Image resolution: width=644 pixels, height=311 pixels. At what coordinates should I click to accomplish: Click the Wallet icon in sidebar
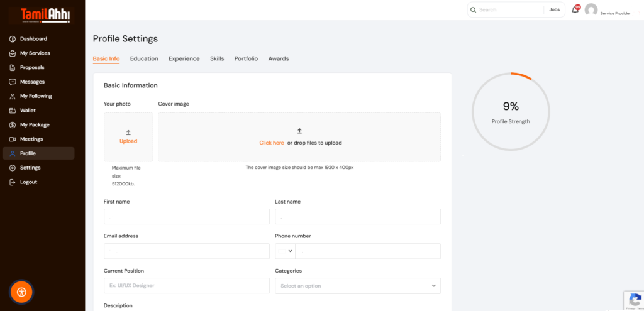(x=13, y=111)
